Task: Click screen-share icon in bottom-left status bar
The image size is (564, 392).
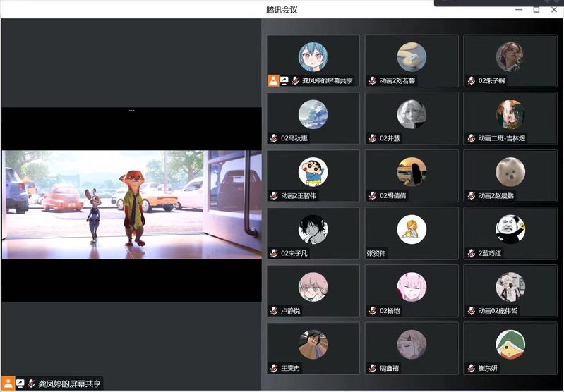Action: 20,384
